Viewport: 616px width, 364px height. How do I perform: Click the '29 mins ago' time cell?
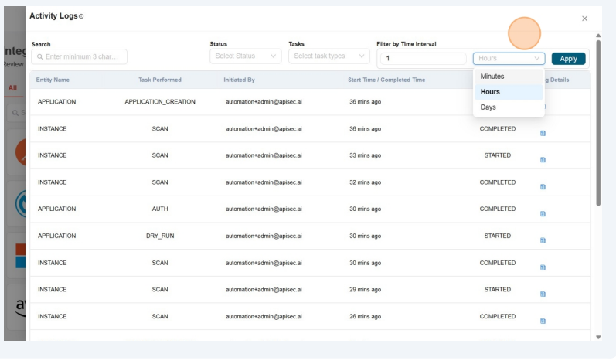click(x=366, y=290)
